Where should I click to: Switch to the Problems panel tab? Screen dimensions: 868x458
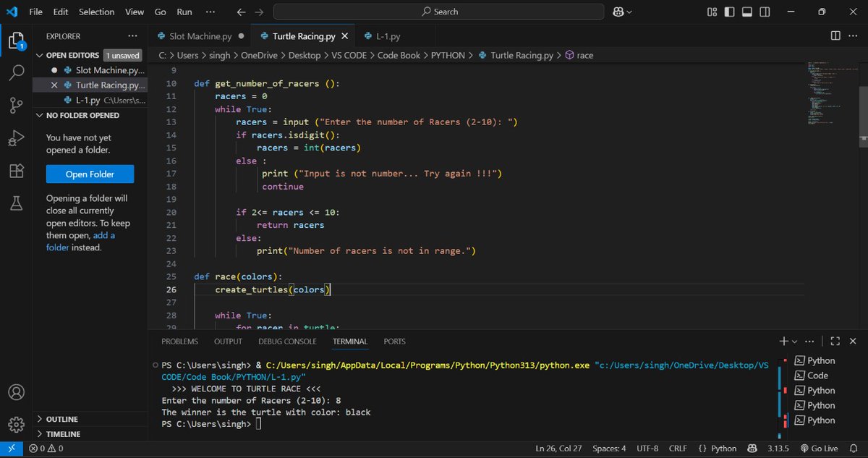[179, 342]
